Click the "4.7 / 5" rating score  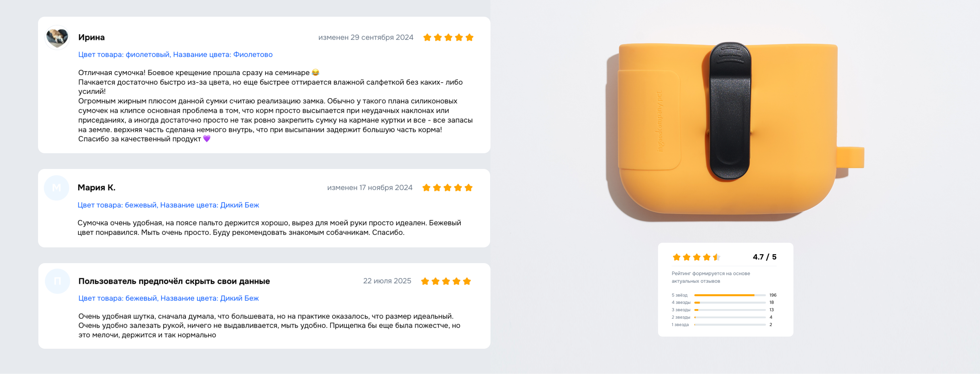pyautogui.click(x=764, y=257)
